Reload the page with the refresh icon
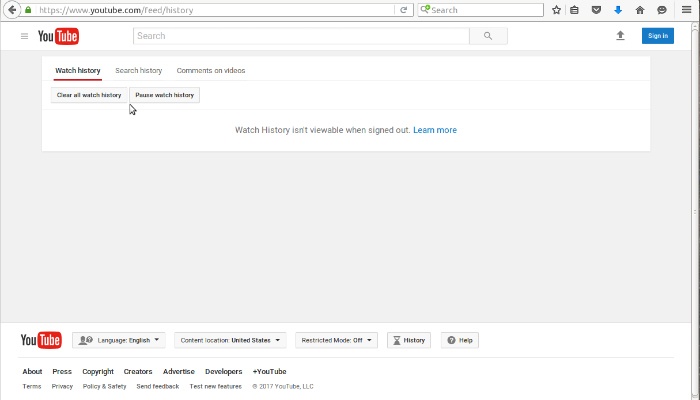 click(404, 10)
